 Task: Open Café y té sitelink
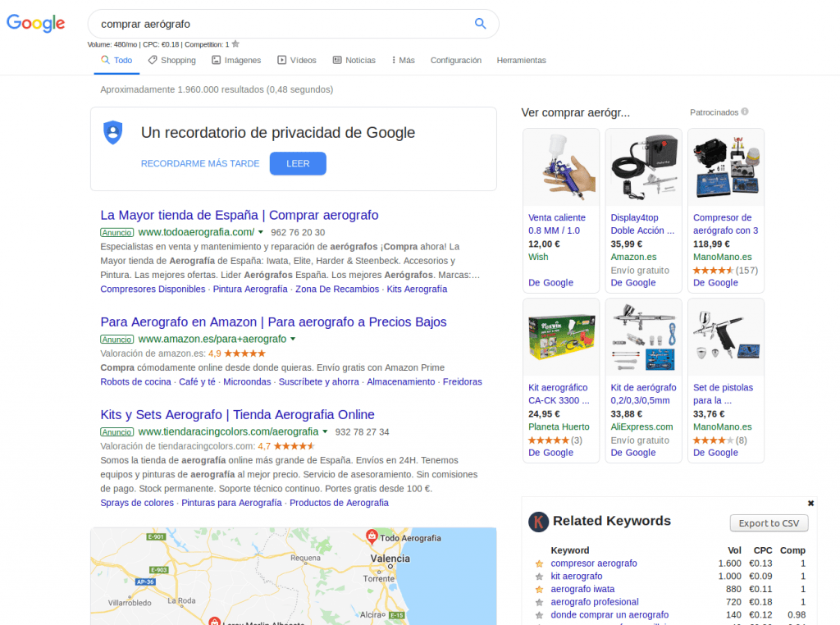click(x=197, y=381)
